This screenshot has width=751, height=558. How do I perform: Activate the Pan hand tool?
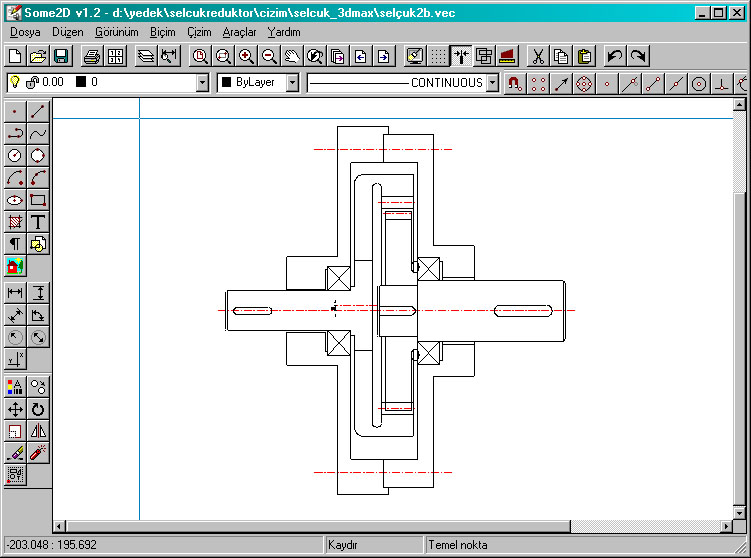click(291, 56)
